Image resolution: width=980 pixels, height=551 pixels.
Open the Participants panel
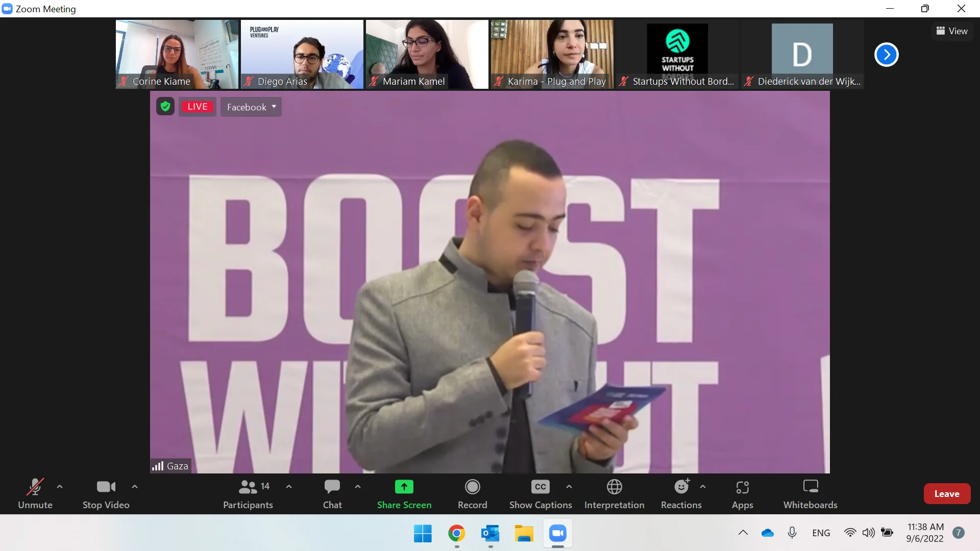[248, 493]
